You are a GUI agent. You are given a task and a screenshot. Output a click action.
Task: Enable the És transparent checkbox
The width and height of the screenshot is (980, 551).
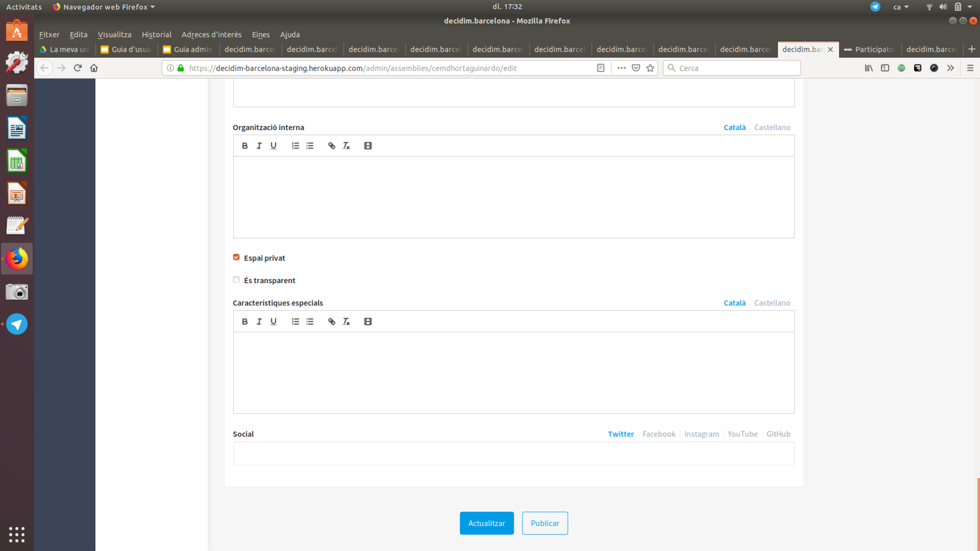click(236, 279)
